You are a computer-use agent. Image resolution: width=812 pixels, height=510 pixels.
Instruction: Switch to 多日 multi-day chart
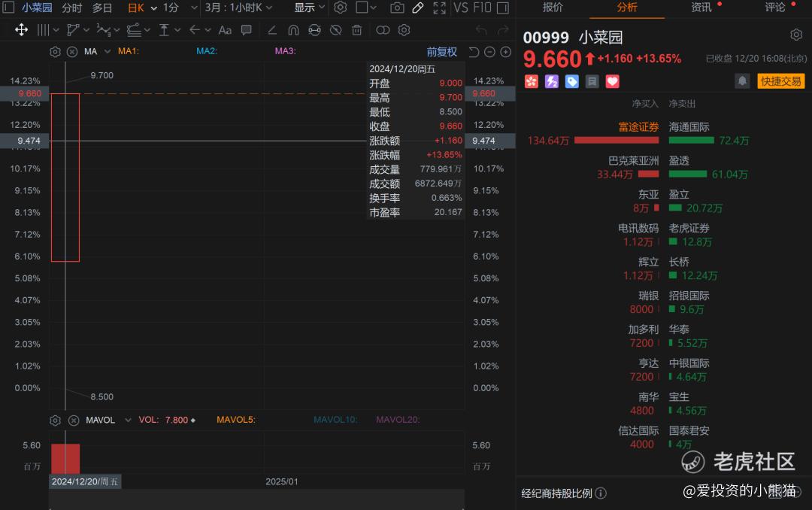(102, 8)
